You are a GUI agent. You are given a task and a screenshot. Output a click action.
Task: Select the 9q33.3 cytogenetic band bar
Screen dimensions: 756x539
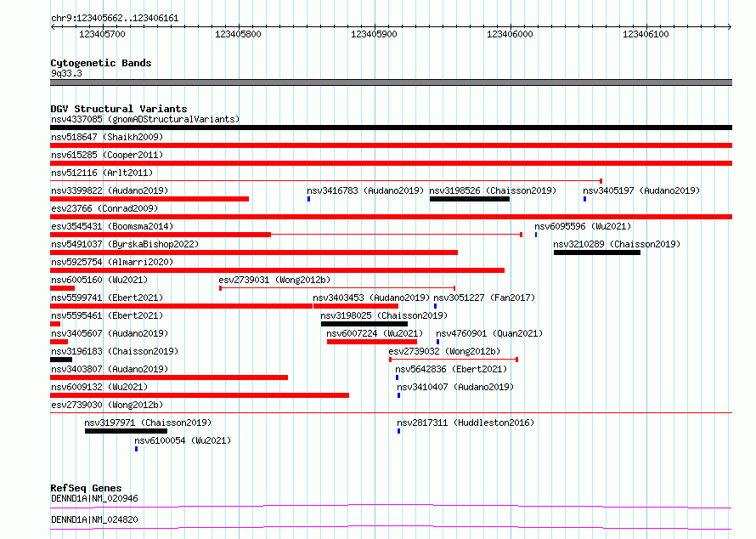391,82
